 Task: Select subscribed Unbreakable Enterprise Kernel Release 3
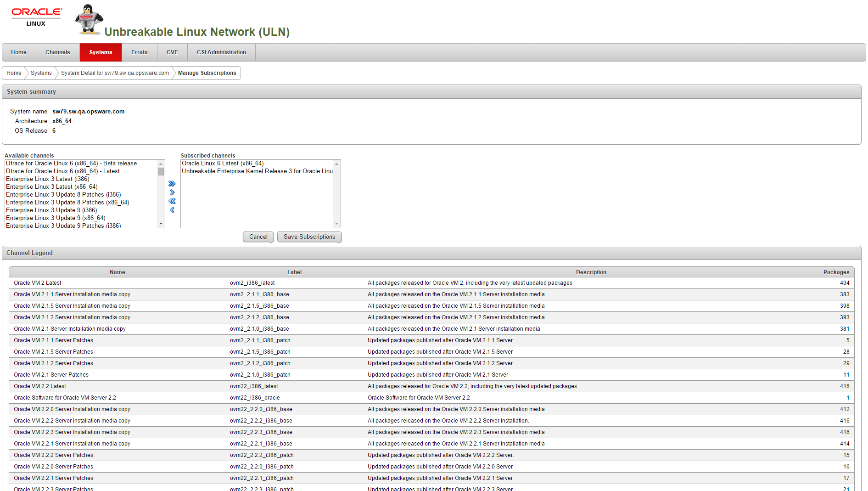tap(257, 171)
